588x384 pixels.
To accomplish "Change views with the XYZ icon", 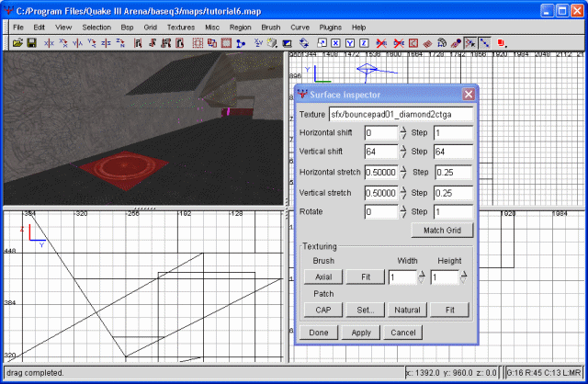I will 258,43.
